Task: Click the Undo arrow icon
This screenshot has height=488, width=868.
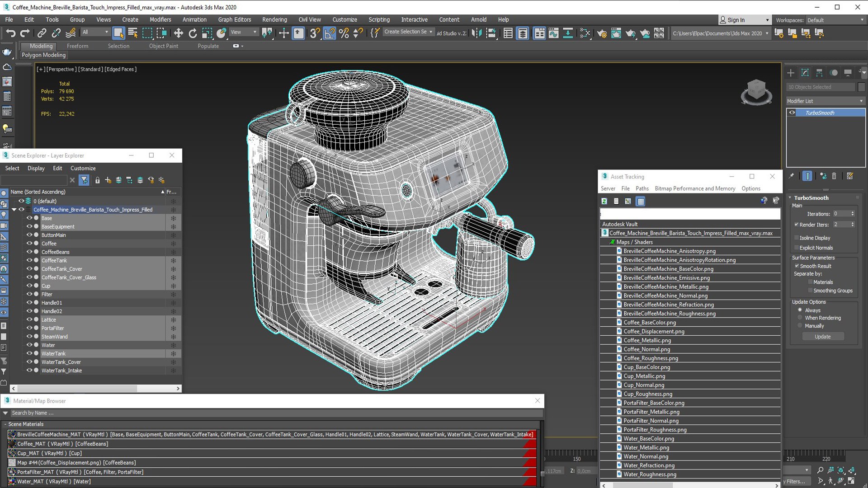Action: pos(10,33)
